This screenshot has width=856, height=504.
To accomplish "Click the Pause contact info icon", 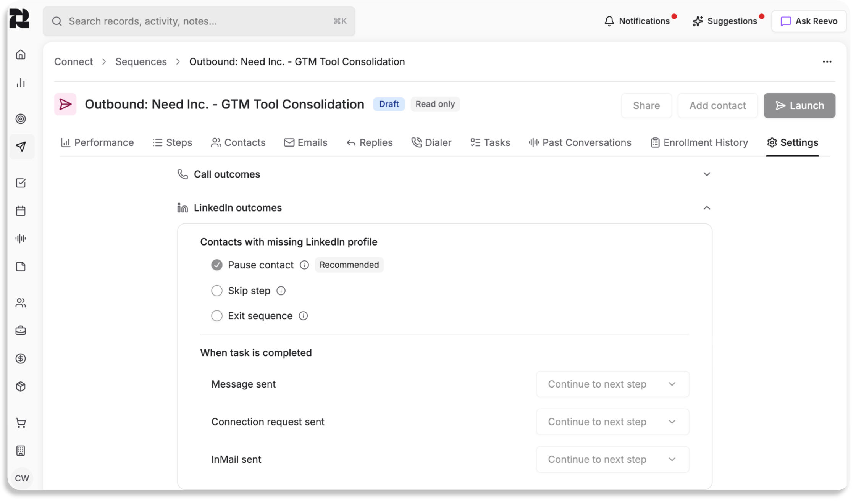I will [304, 265].
